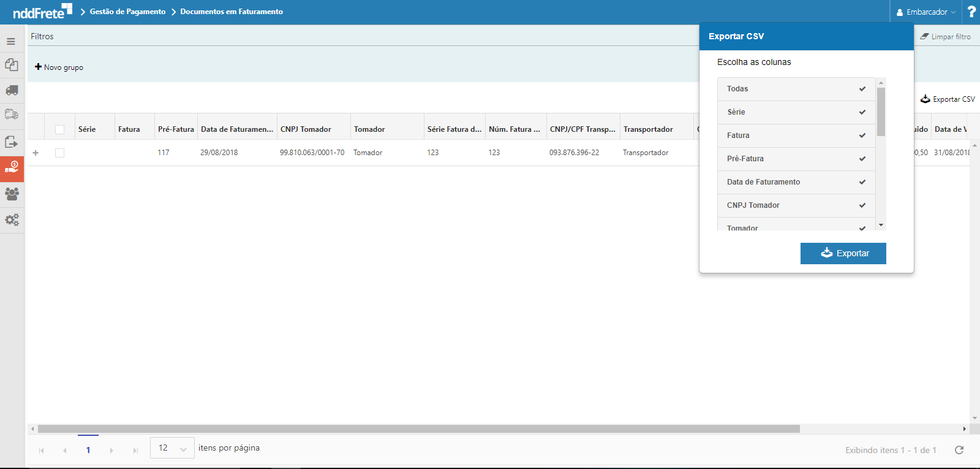Sort by Data de Faturamento column header
This screenshot has width=980, height=469.
point(236,129)
